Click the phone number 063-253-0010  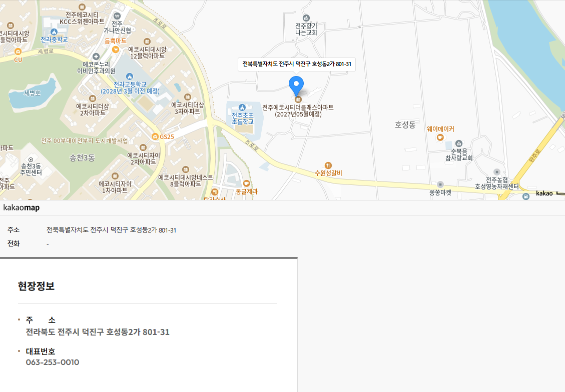point(53,362)
